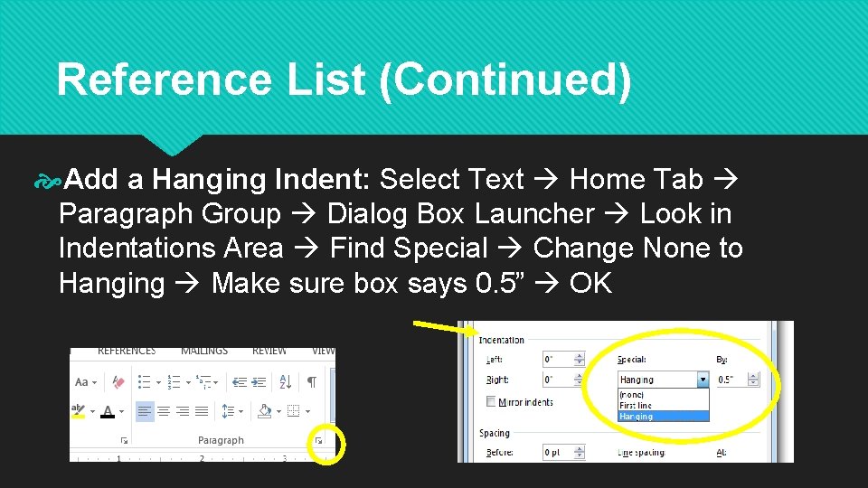Open the Font dialog box launcher
This screenshot has width=868, height=488.
(124, 441)
